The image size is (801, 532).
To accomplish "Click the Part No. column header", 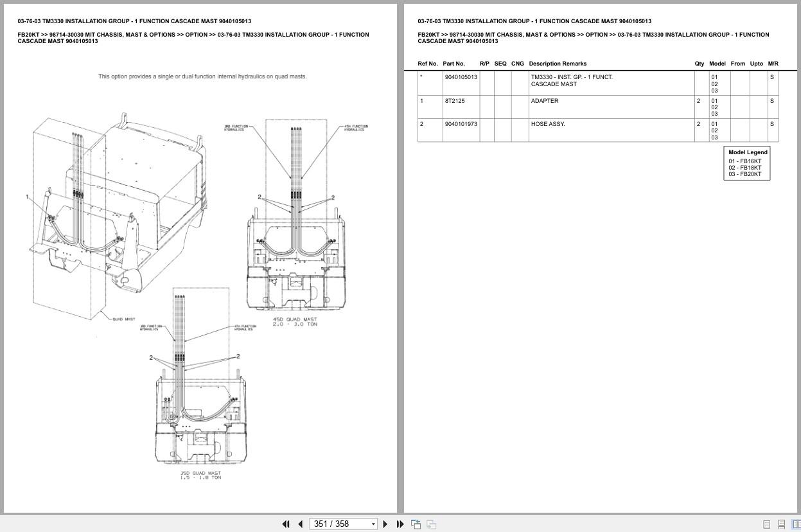I will tap(453, 64).
